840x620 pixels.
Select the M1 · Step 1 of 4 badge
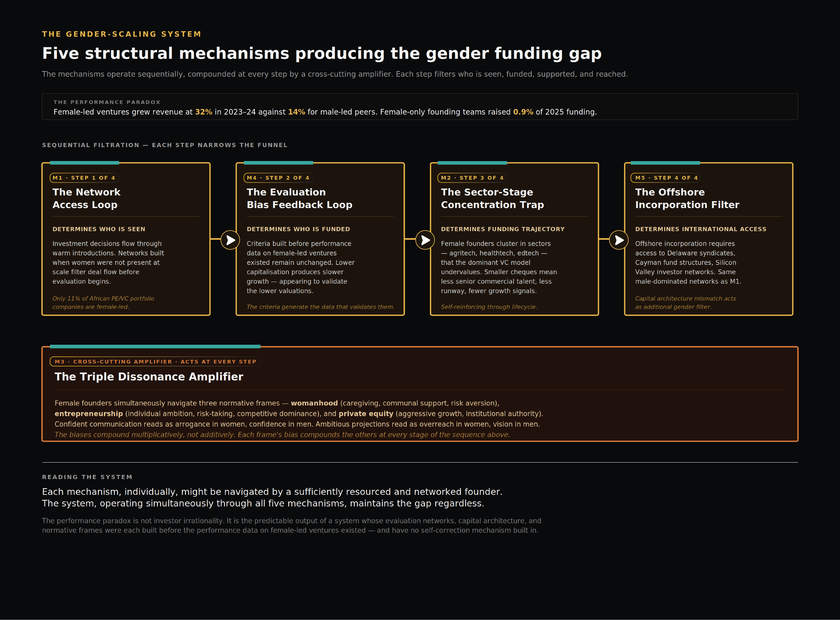[x=84, y=178]
